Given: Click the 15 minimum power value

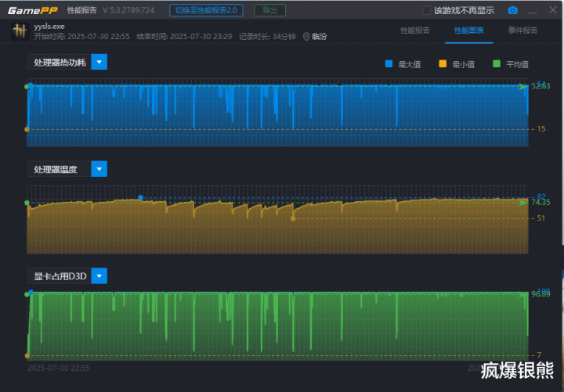Looking at the screenshot, I should pyautogui.click(x=541, y=129).
